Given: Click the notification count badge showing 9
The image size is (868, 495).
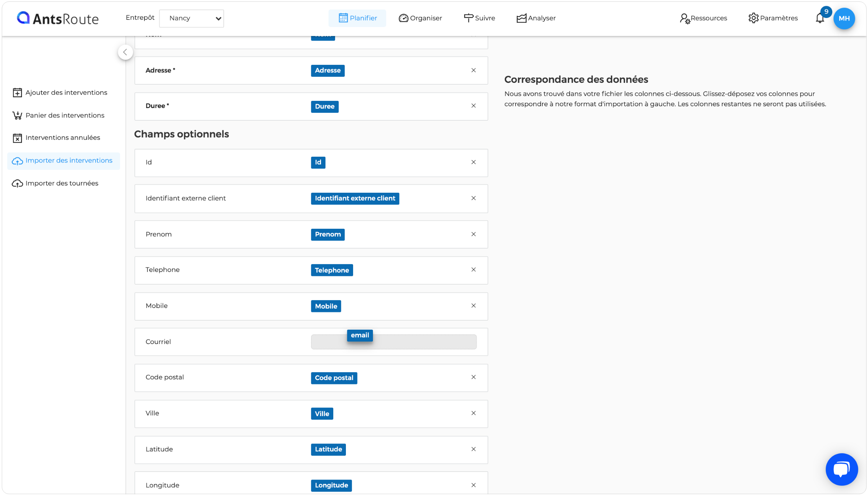Looking at the screenshot, I should pyautogui.click(x=826, y=12).
